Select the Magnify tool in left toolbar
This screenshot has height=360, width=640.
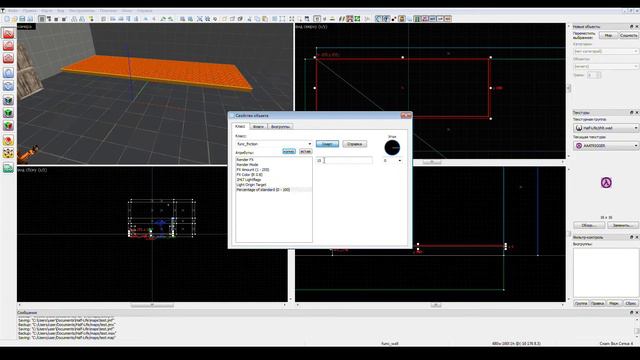(8, 45)
